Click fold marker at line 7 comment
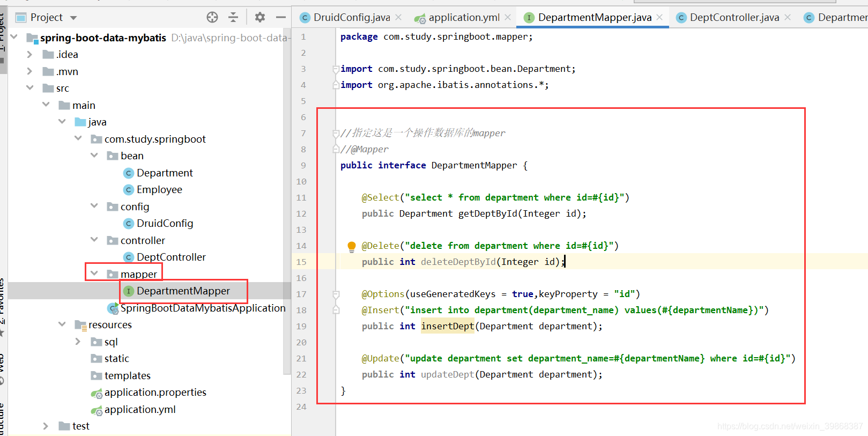868x436 pixels. (x=336, y=134)
